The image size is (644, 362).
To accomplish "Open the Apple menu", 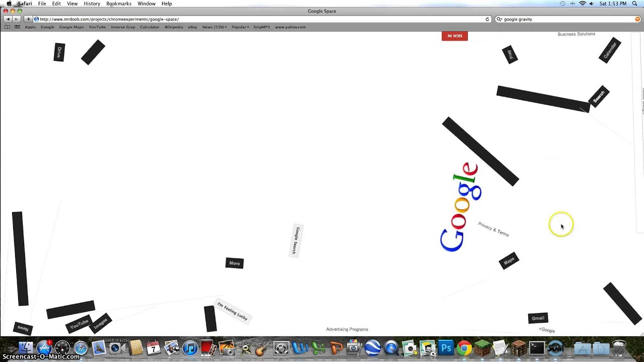I will pyautogui.click(x=9, y=4).
